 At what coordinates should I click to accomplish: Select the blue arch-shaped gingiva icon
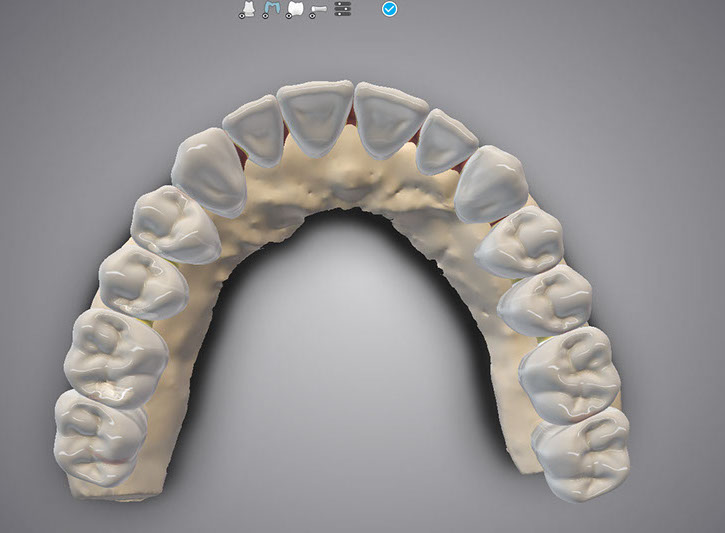coord(271,7)
